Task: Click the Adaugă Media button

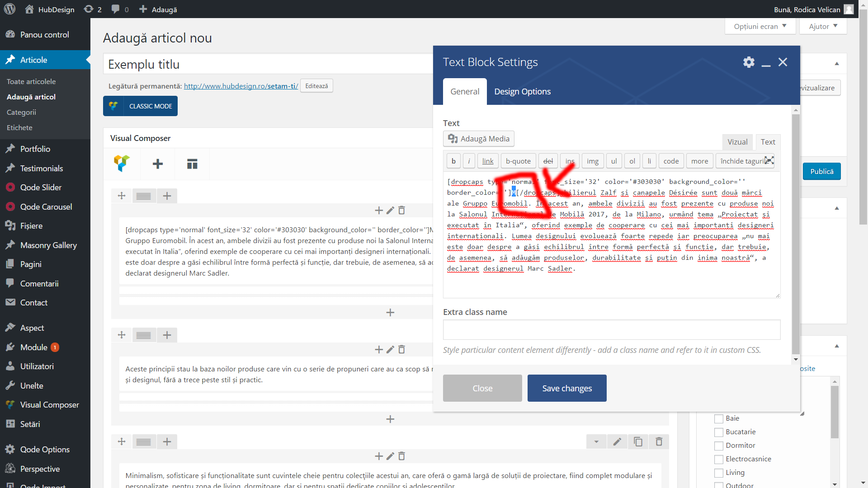Action: (479, 139)
